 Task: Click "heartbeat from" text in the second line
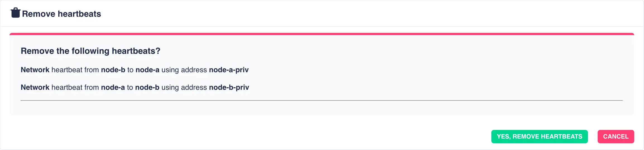pyautogui.click(x=75, y=87)
